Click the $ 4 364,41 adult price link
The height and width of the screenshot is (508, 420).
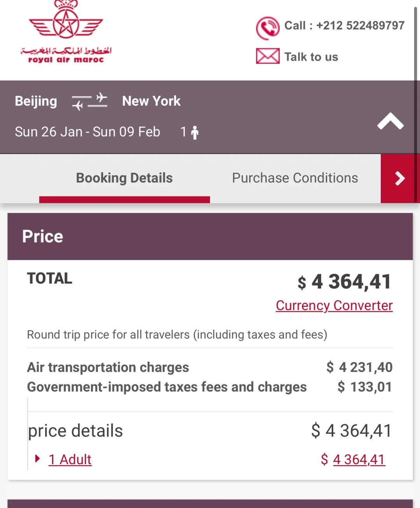353,459
